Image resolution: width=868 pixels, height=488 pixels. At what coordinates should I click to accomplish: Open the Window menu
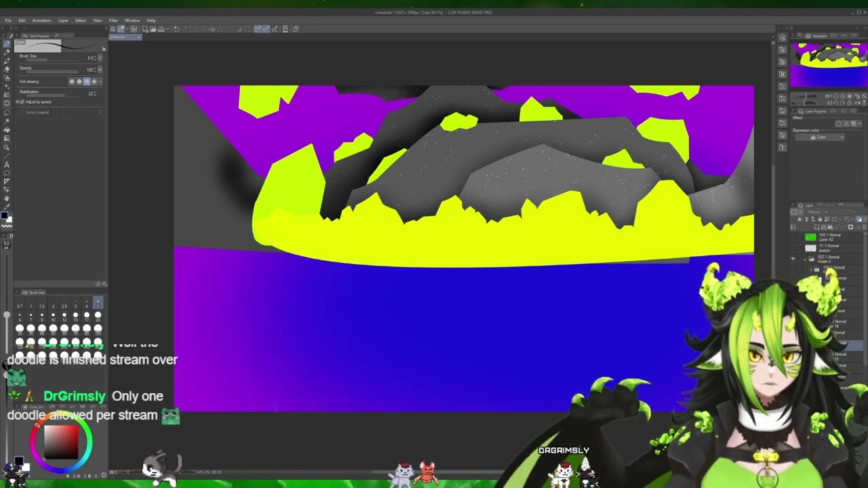(x=132, y=20)
